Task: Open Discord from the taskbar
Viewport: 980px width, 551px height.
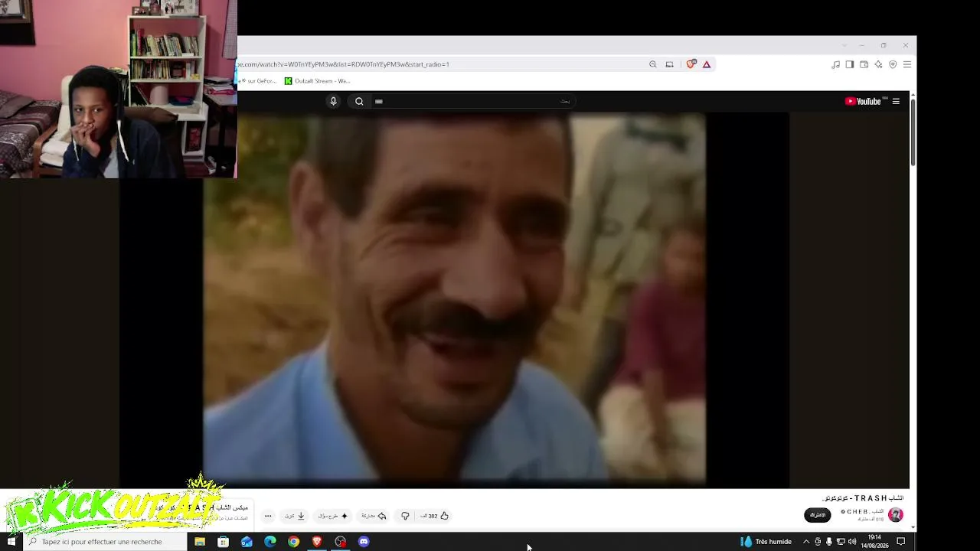Action: (x=364, y=542)
